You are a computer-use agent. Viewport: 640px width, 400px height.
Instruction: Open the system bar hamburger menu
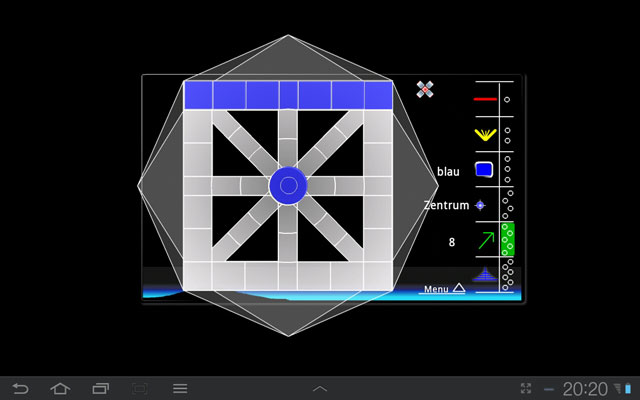click(180, 389)
